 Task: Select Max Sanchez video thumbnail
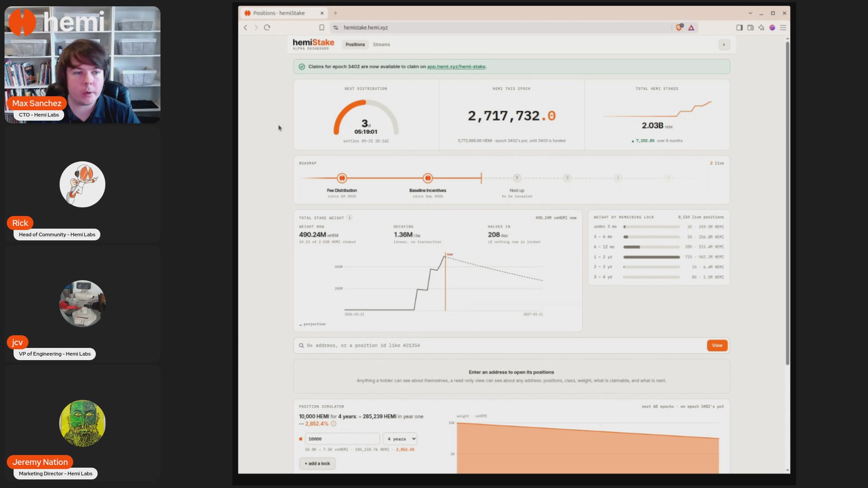tap(82, 65)
